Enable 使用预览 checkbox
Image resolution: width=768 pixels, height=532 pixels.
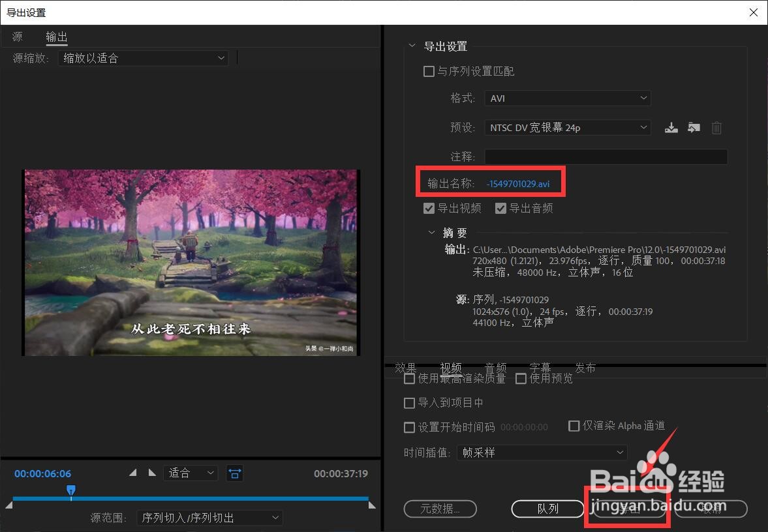click(521, 379)
